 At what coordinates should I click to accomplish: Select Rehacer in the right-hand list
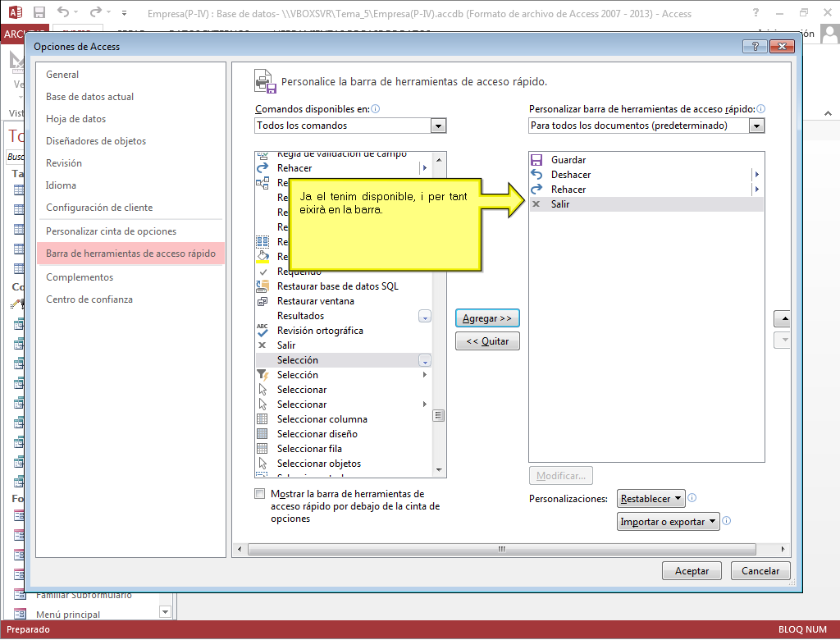646,190
